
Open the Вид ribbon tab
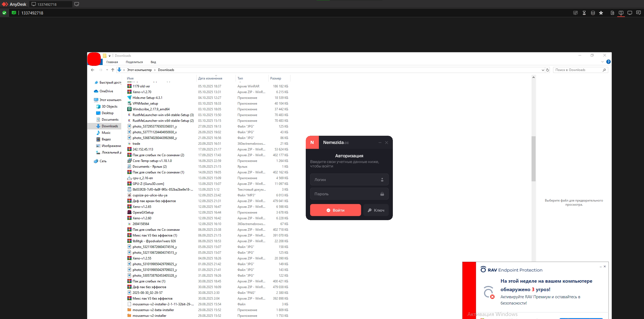pos(153,62)
